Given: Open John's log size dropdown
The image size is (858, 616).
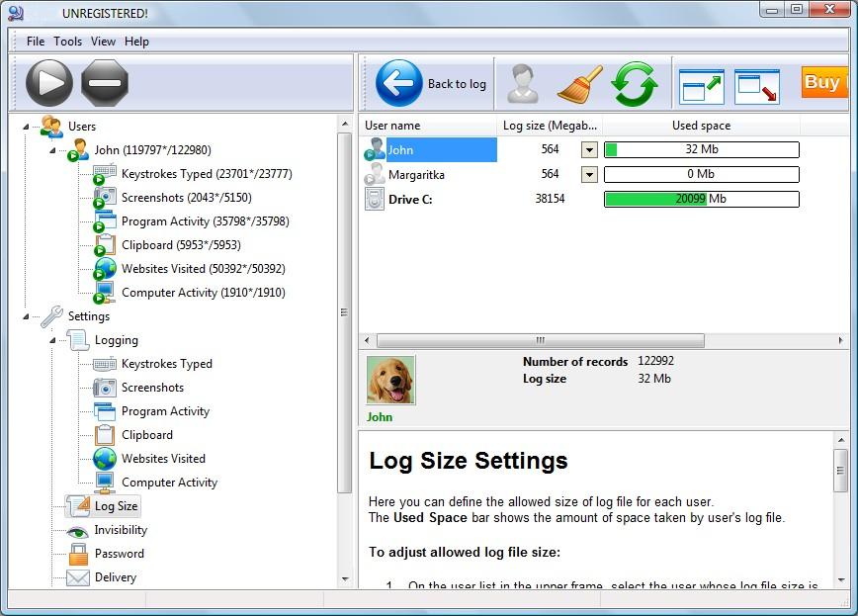Looking at the screenshot, I should [x=589, y=149].
